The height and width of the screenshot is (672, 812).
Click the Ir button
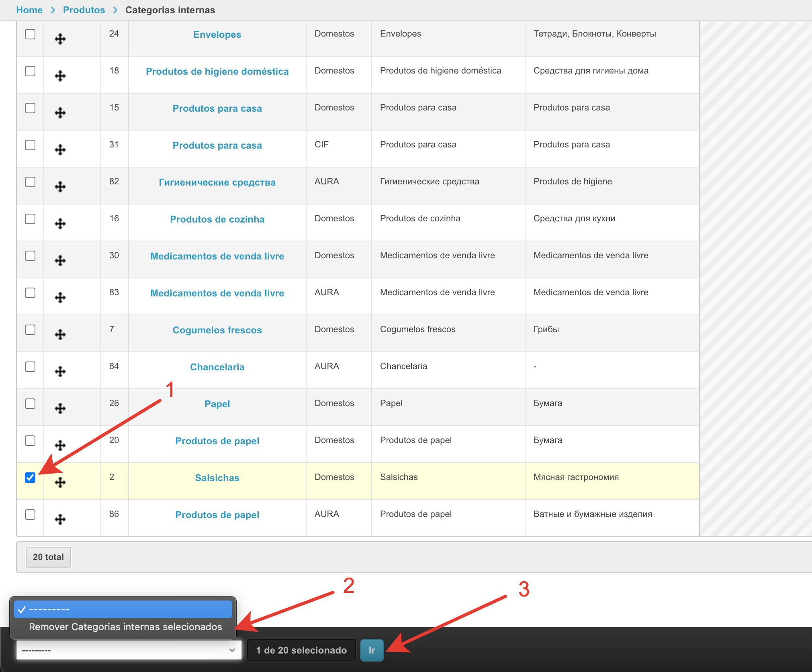(x=372, y=650)
